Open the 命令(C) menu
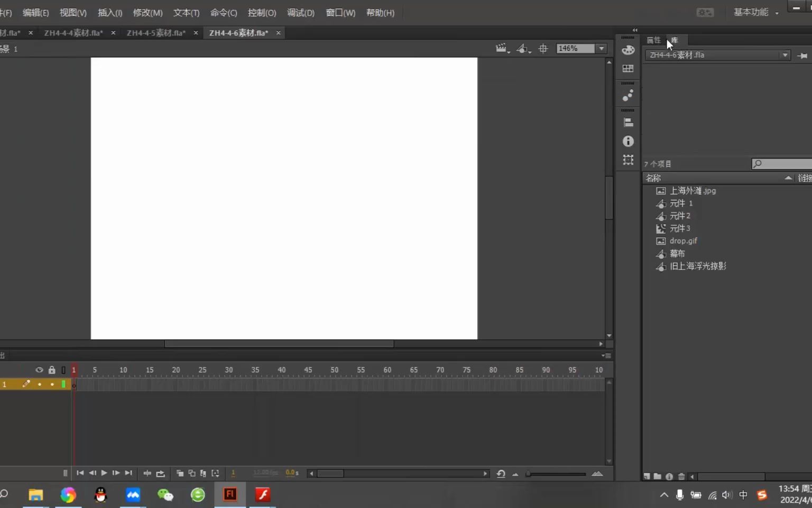Image resolution: width=812 pixels, height=508 pixels. click(x=224, y=13)
